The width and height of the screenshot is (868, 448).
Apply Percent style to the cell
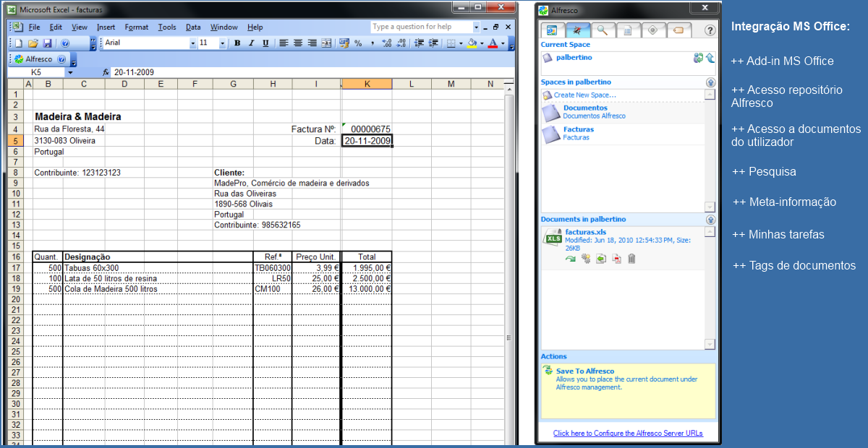(x=358, y=43)
